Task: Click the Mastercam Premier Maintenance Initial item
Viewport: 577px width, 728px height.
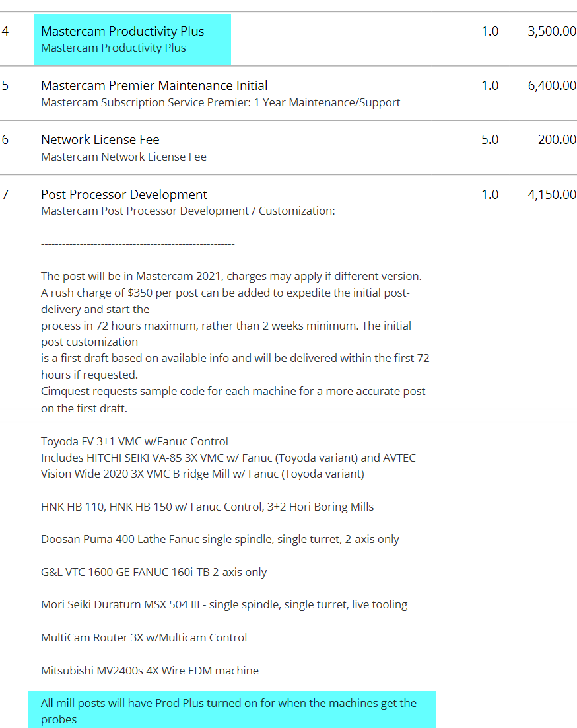Action: click(x=154, y=85)
